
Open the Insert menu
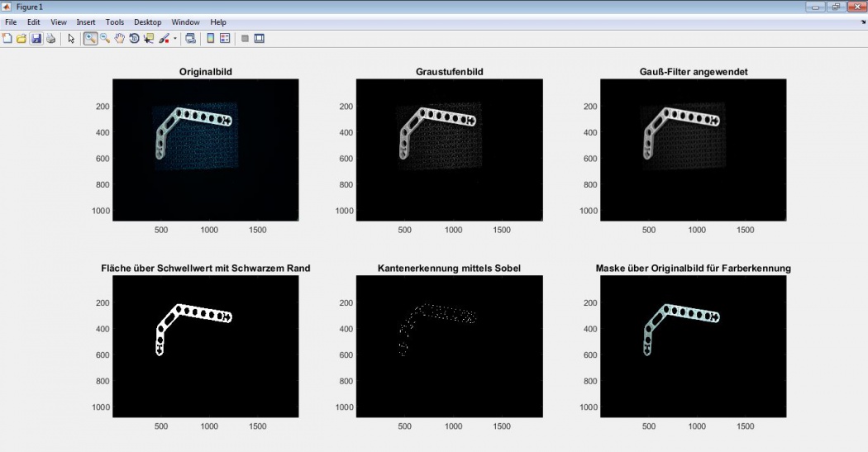(86, 22)
